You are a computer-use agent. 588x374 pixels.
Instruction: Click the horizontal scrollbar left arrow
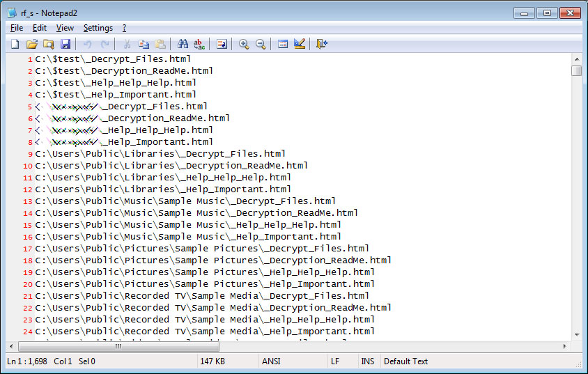point(11,346)
